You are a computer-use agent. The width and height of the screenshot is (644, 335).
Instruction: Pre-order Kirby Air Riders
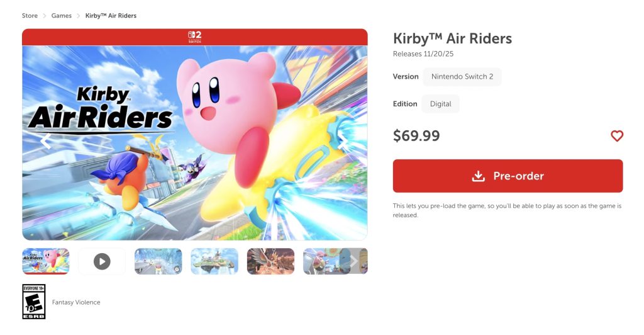508,176
